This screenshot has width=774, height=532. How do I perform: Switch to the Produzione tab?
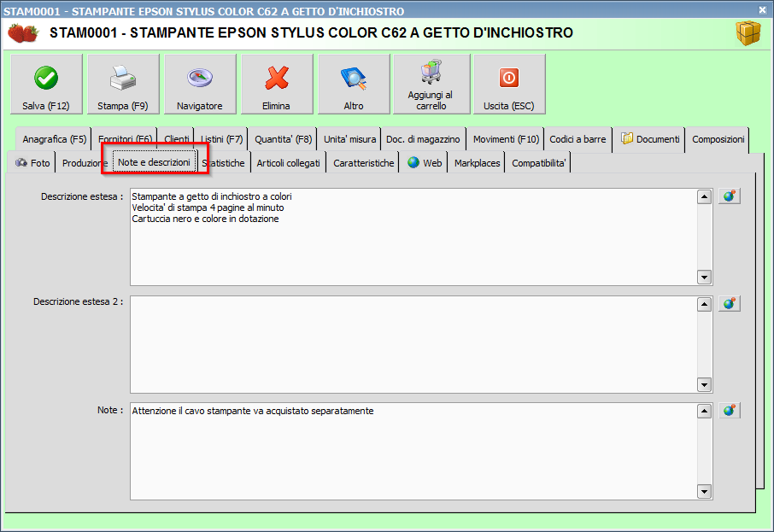pos(84,163)
